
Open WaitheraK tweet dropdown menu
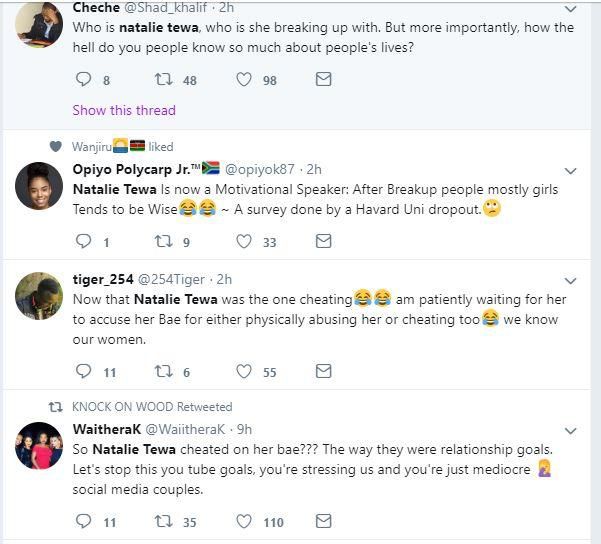pos(571,431)
